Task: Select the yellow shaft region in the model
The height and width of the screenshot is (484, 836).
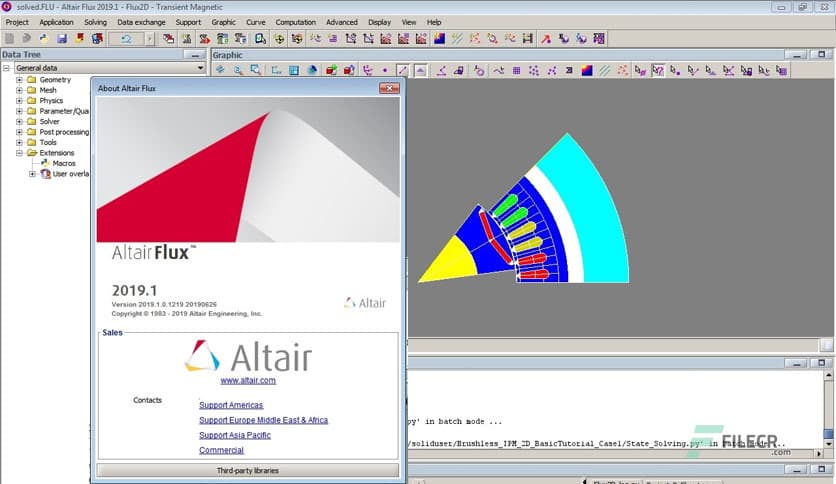Action: (x=451, y=264)
